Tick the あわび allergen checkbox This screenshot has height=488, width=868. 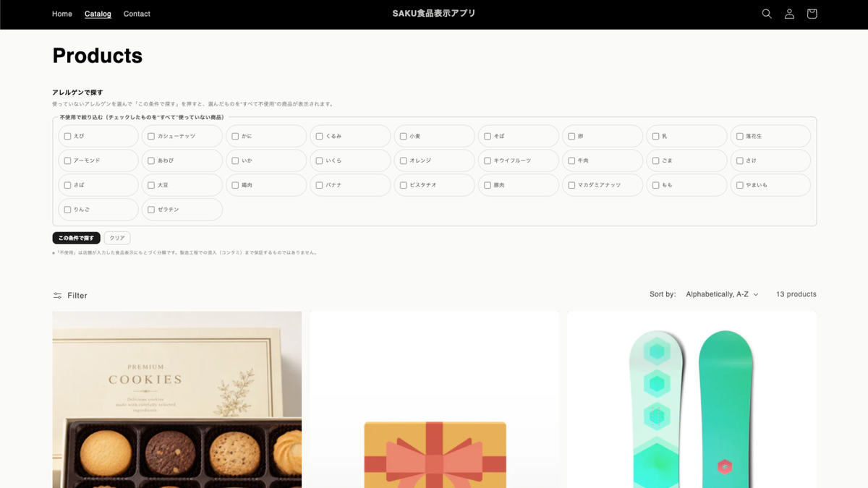tap(151, 160)
